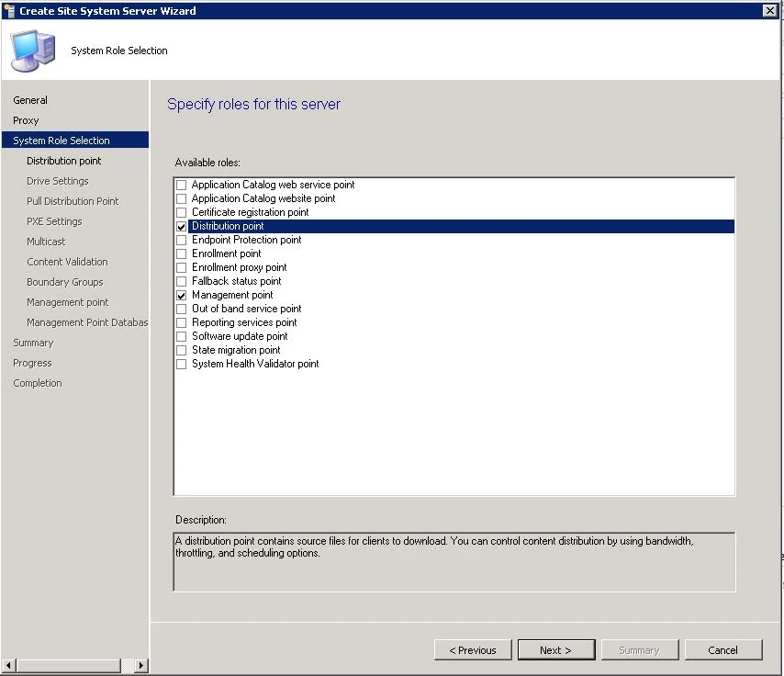Check Certificate registration point
The height and width of the screenshot is (676, 784).
click(181, 212)
